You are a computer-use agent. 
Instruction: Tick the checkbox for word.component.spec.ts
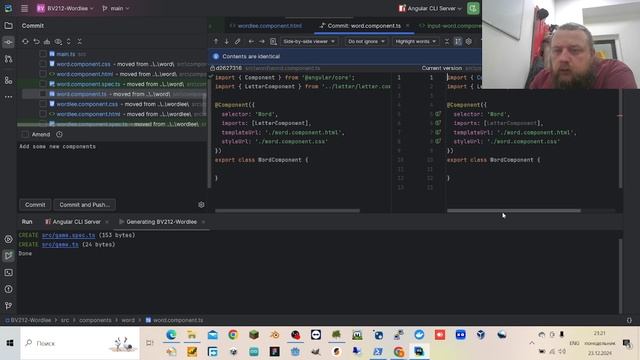pos(43,84)
